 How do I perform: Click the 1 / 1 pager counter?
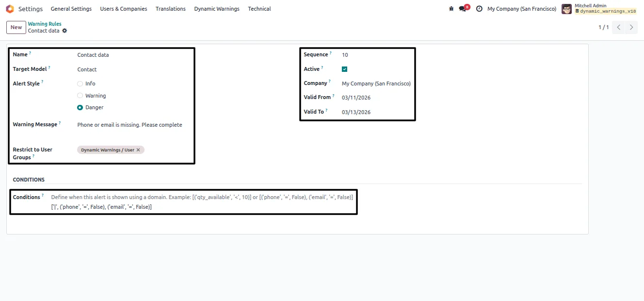pyautogui.click(x=603, y=27)
